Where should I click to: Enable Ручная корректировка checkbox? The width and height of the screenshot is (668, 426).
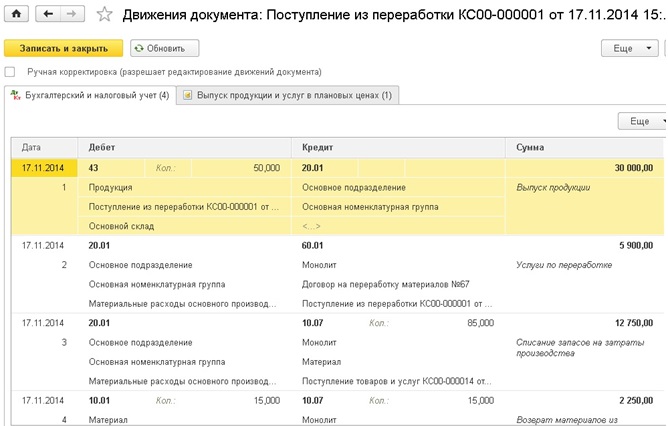click(9, 72)
